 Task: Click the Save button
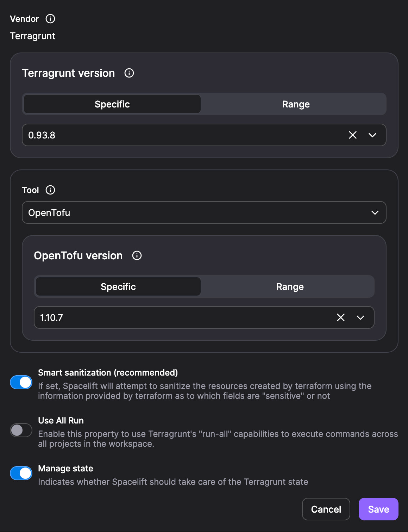pyautogui.click(x=378, y=509)
